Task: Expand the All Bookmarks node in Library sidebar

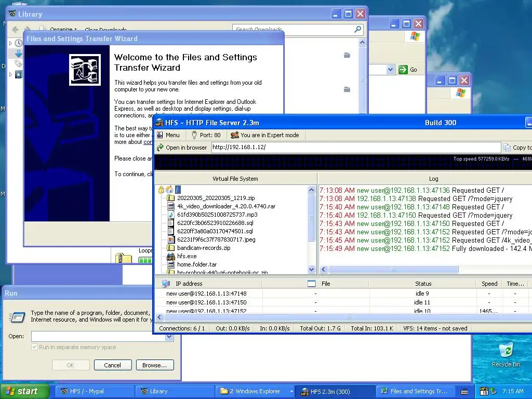Action: click(x=10, y=74)
